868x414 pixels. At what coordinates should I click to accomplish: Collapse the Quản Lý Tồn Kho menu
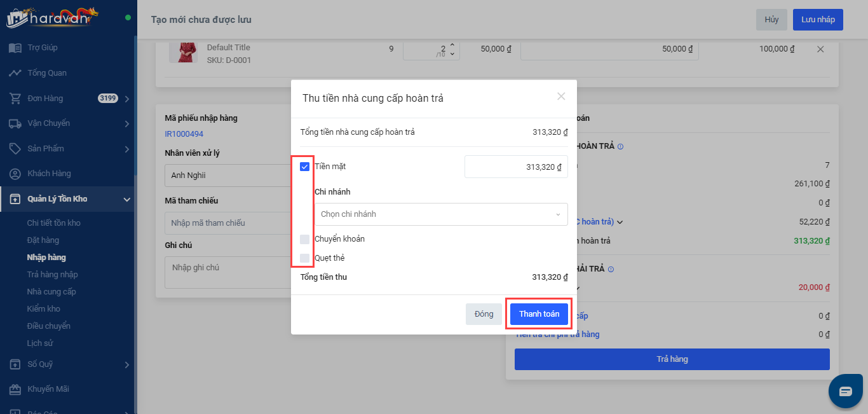pyautogui.click(x=126, y=200)
